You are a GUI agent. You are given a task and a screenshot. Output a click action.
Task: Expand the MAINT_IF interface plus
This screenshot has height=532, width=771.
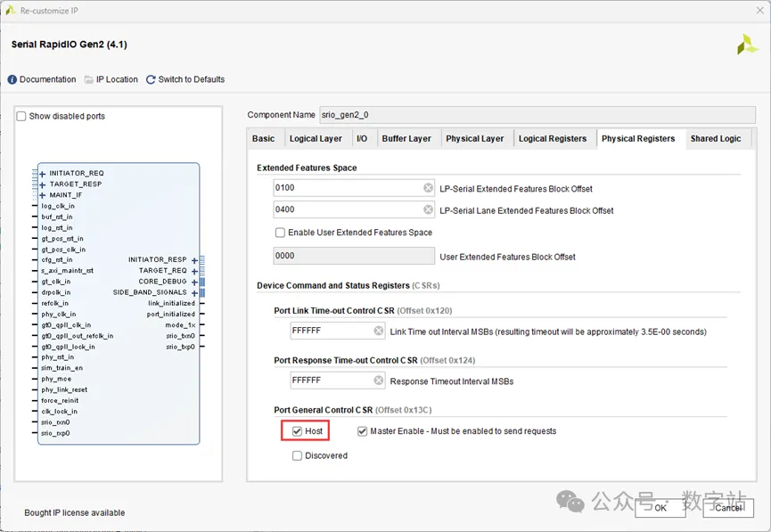[x=42, y=195]
